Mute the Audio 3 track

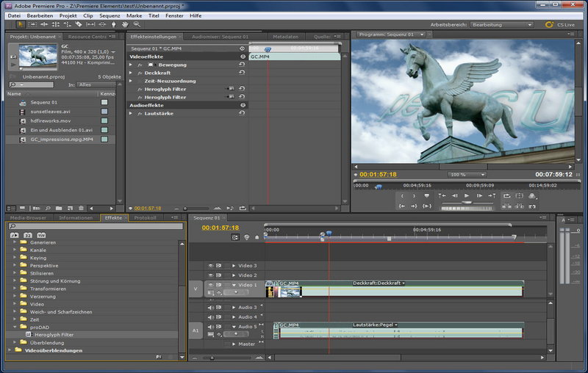point(211,308)
